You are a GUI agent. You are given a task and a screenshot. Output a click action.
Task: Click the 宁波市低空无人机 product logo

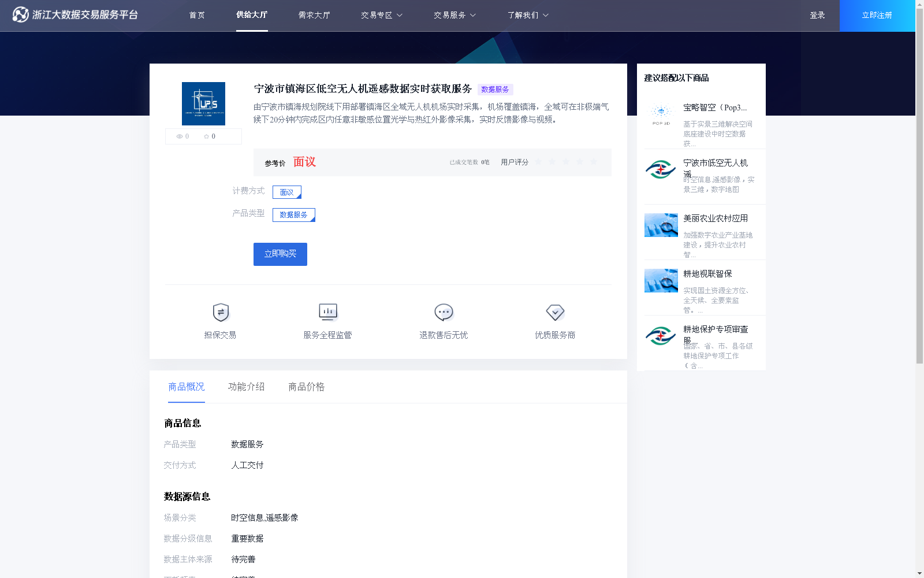coord(661,170)
